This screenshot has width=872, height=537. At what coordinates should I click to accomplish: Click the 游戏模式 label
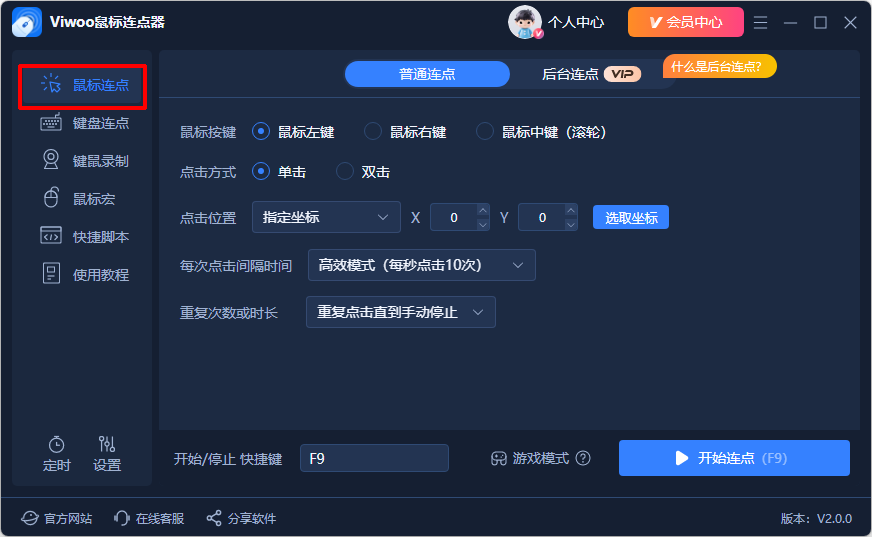[541, 459]
